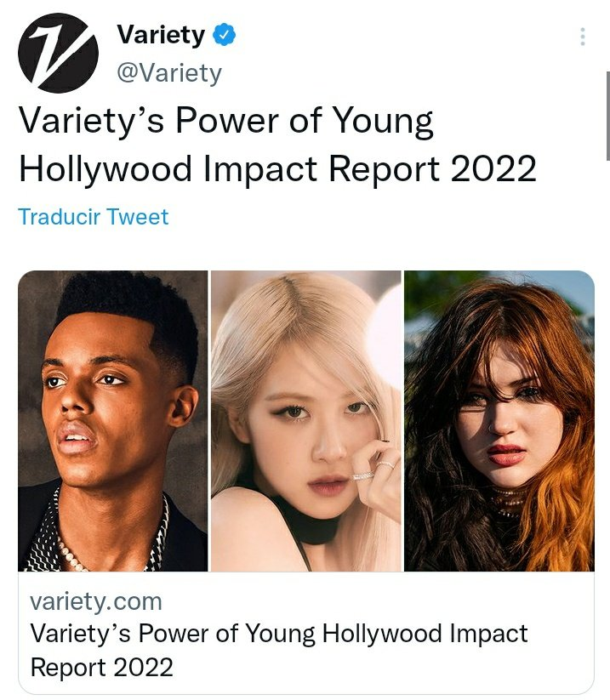Open the three-dot tweet options menu

[x=582, y=37]
